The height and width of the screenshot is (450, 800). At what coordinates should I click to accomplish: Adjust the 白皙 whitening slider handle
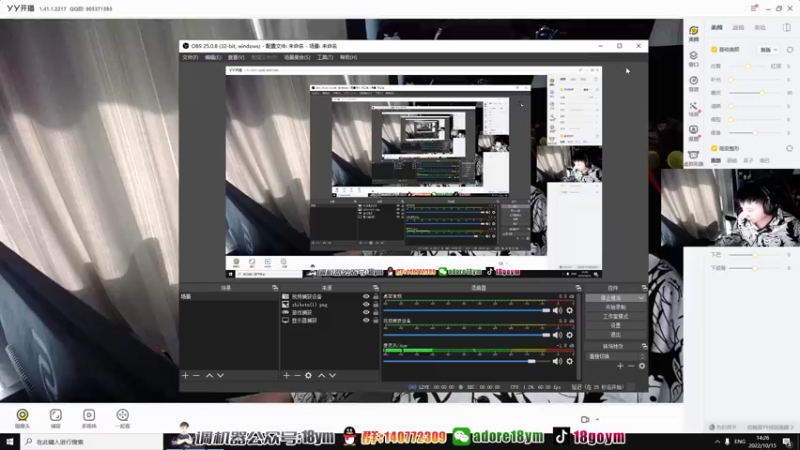tap(748, 66)
